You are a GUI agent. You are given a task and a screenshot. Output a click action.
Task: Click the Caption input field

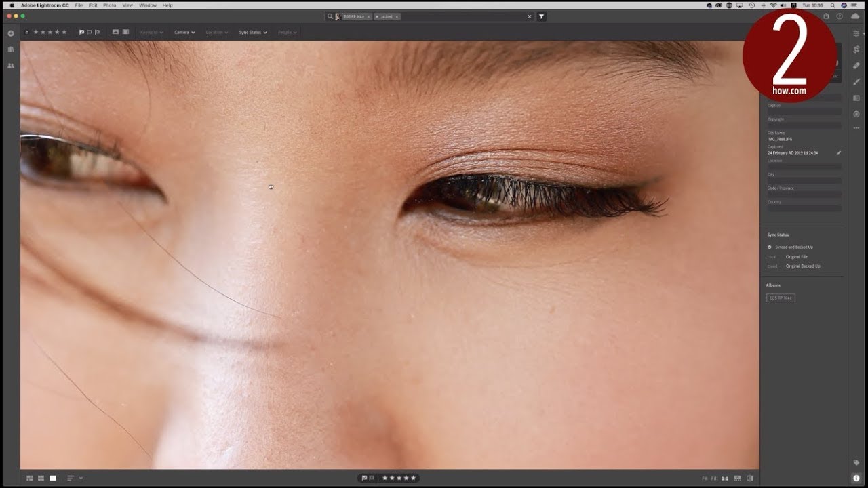[x=804, y=112]
